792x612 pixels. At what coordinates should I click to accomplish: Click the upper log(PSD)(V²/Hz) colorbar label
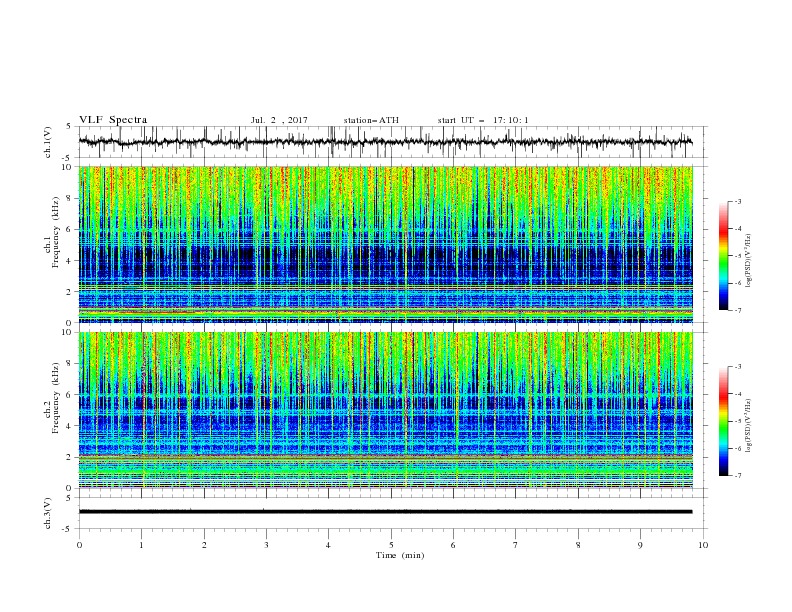point(749,261)
